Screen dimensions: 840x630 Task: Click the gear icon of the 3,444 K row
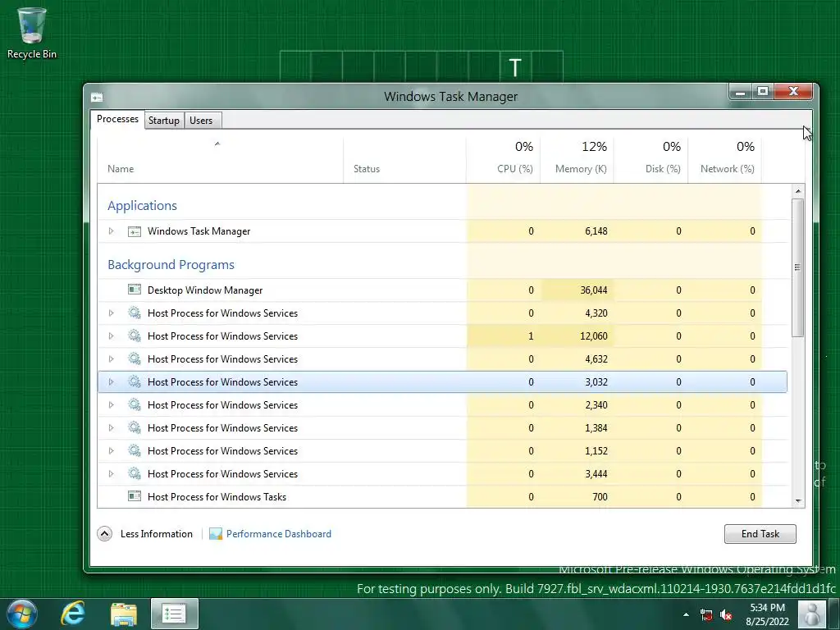tap(135, 474)
